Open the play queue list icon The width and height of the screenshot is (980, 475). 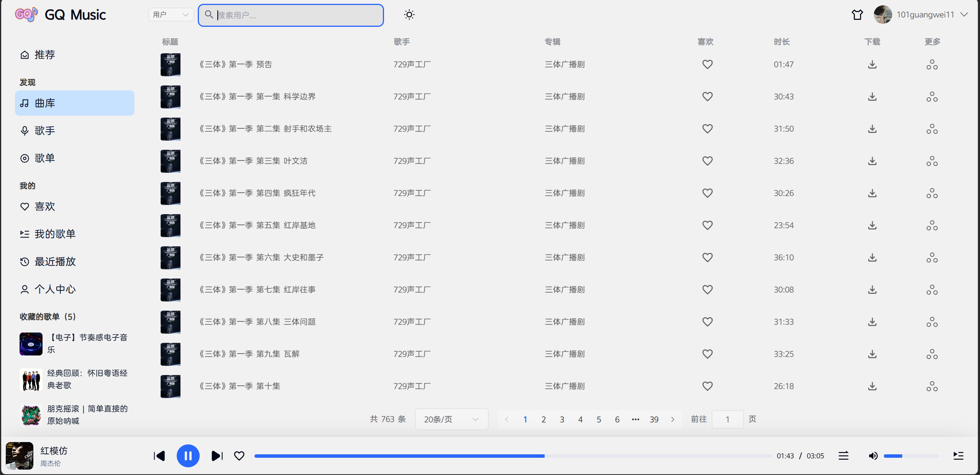843,455
